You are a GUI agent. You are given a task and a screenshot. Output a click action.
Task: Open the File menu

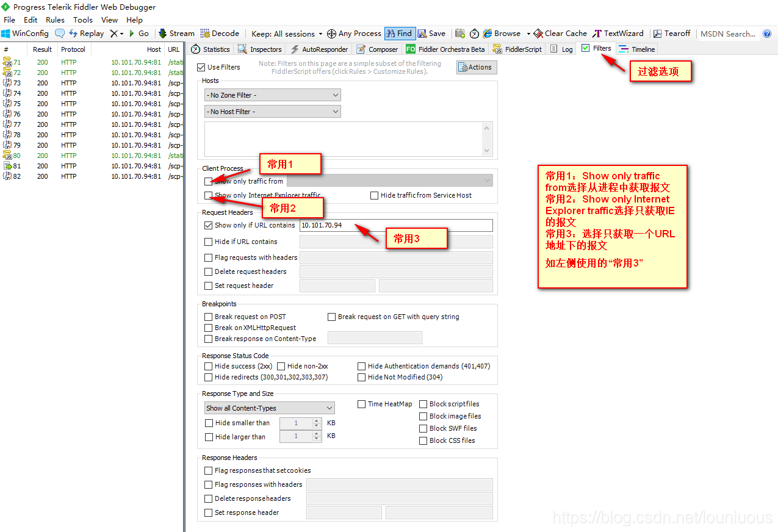pyautogui.click(x=9, y=20)
